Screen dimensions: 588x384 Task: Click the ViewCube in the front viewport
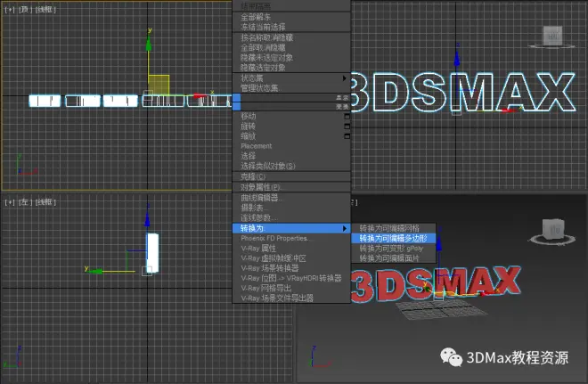tap(552, 37)
